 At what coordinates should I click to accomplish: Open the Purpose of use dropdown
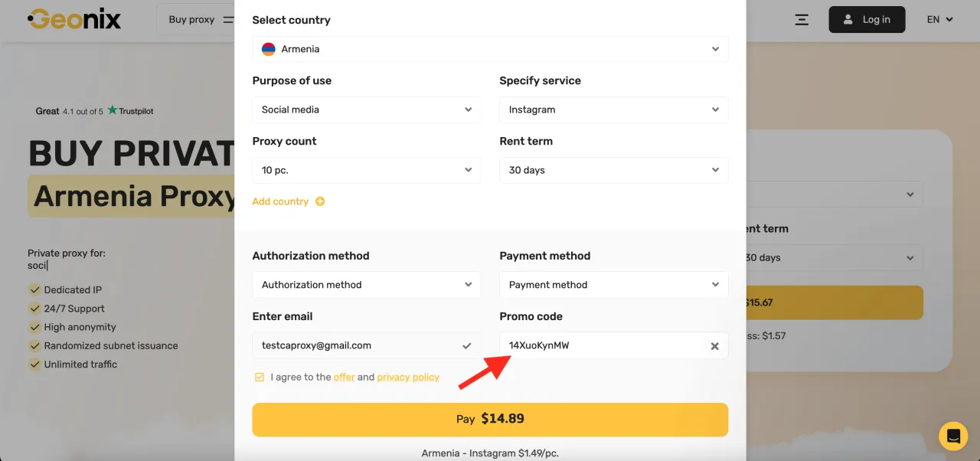(x=366, y=110)
